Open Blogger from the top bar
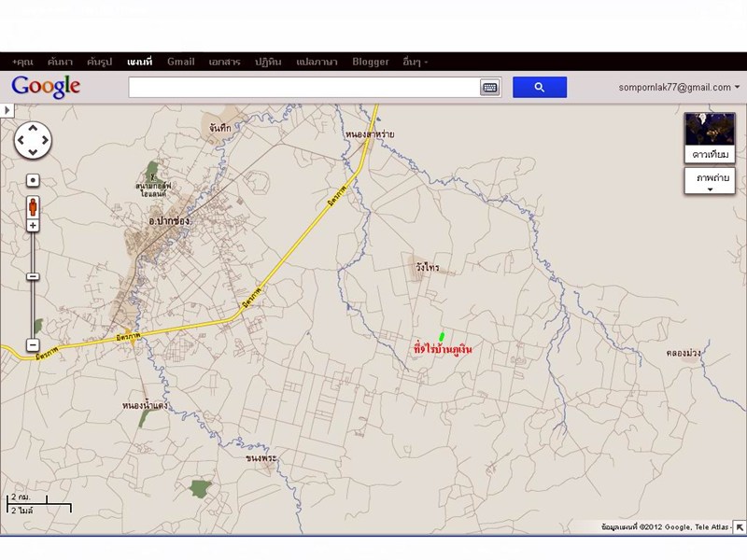 tap(371, 62)
